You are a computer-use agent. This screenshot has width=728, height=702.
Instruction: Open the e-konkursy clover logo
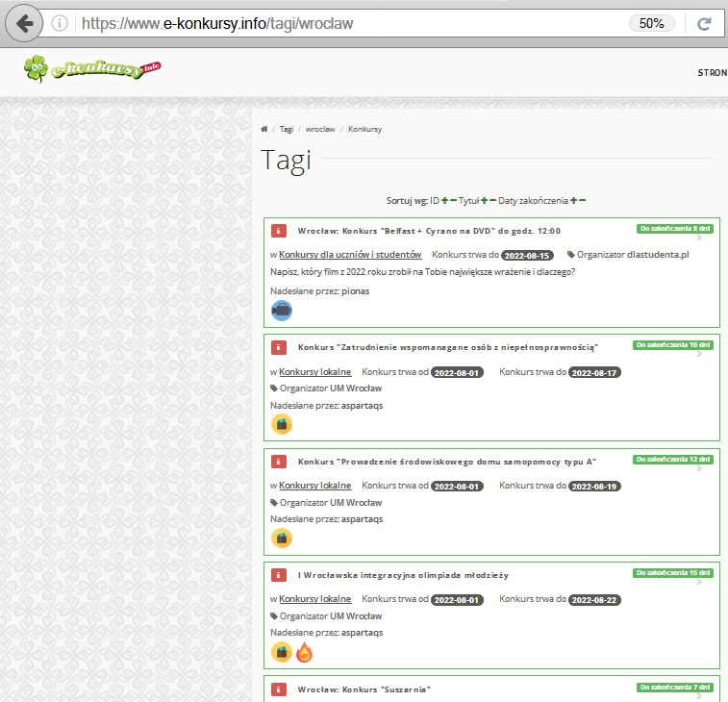click(92, 68)
